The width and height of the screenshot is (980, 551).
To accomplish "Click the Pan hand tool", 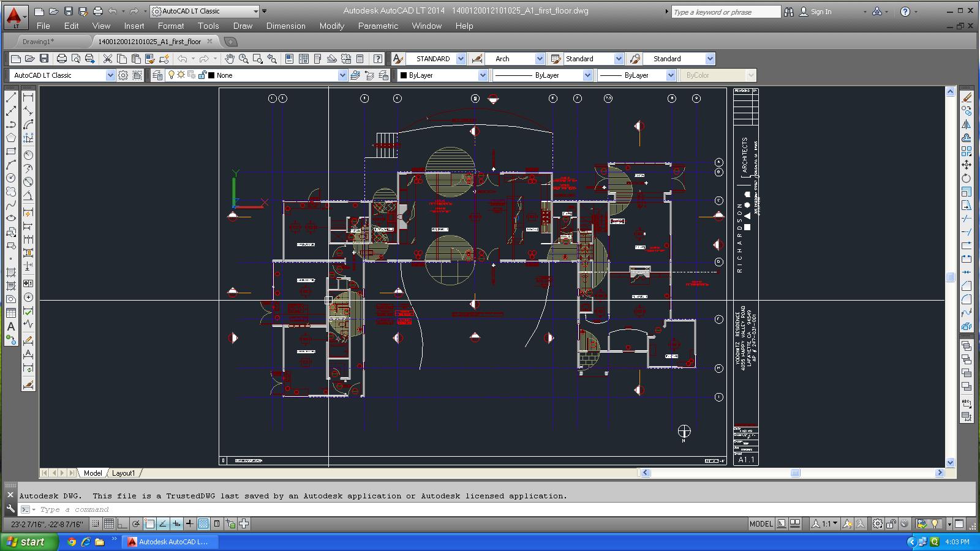I will coord(229,59).
